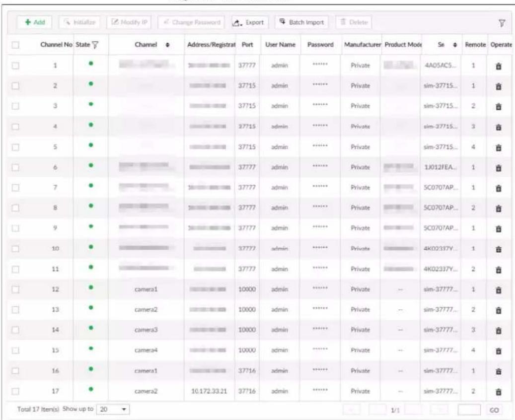Click the Remote column header
The image size is (515, 420).
475,45
